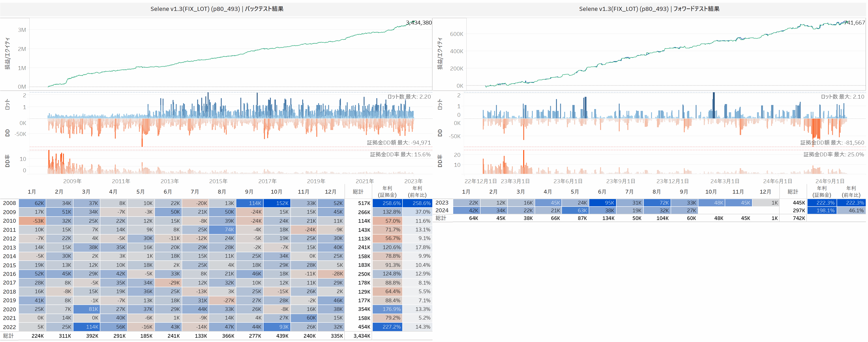Click the 2023 June 95K cell
Image resolution: width=868 pixels, height=342 pixels.
[x=602, y=203]
